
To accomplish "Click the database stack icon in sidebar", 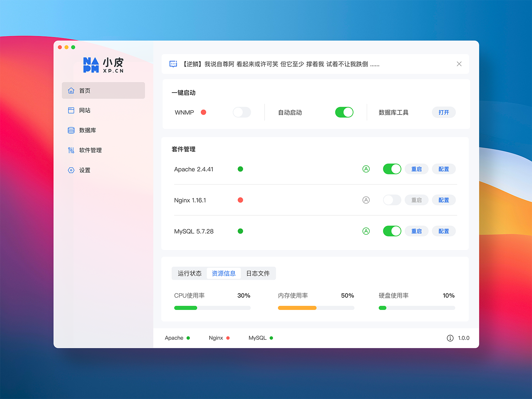I will 71,130.
